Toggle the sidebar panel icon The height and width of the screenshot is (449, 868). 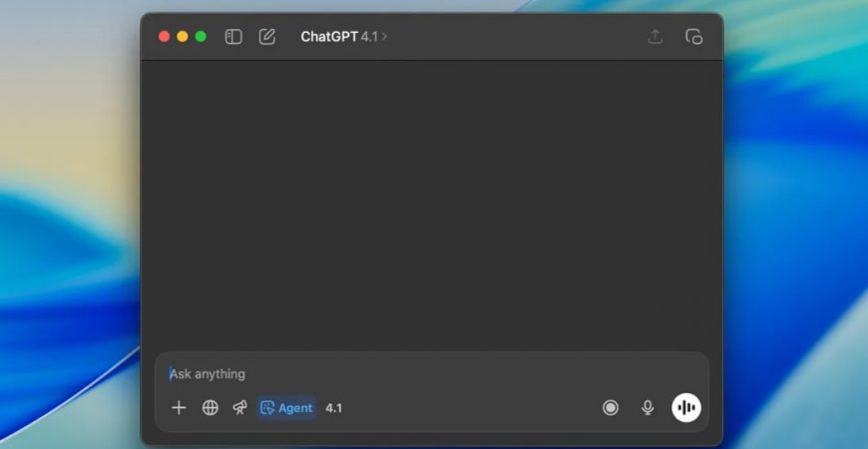click(x=233, y=37)
